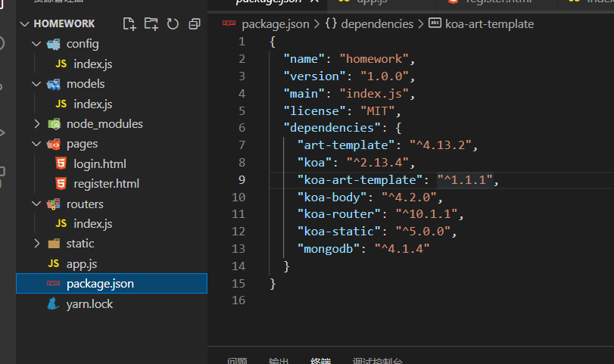Click the "index.js" value on line 4
The width and height of the screenshot is (614, 364).
(x=374, y=94)
